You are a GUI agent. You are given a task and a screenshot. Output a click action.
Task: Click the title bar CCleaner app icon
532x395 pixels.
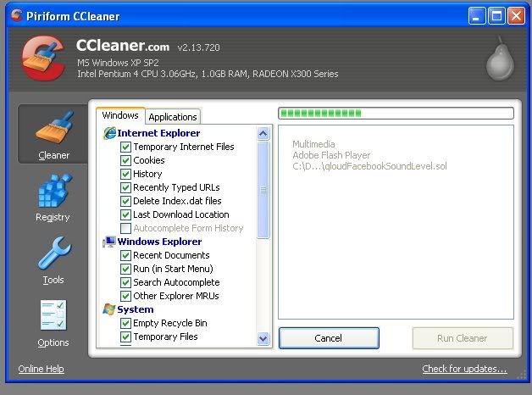click(16, 15)
